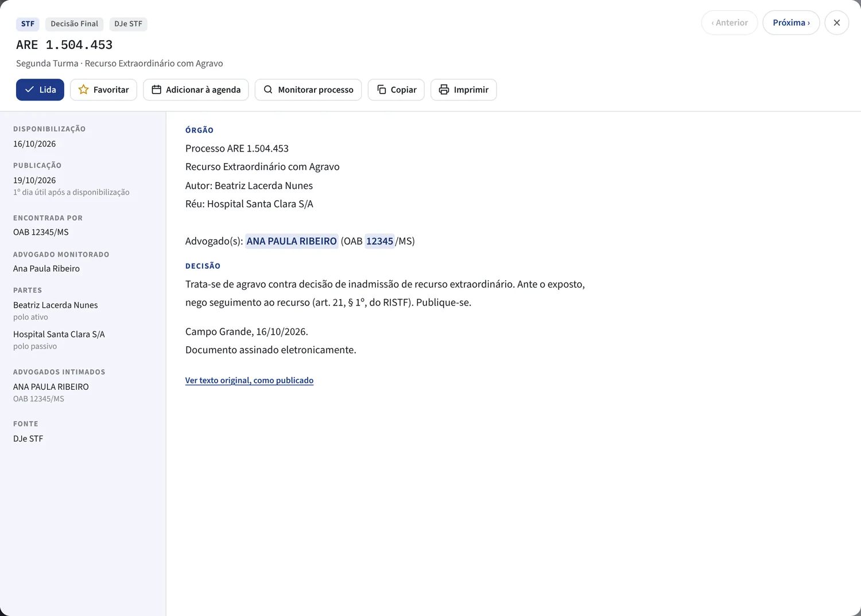The width and height of the screenshot is (861, 616).
Task: Click the process title ARE 1.504.453
Action: click(x=64, y=45)
